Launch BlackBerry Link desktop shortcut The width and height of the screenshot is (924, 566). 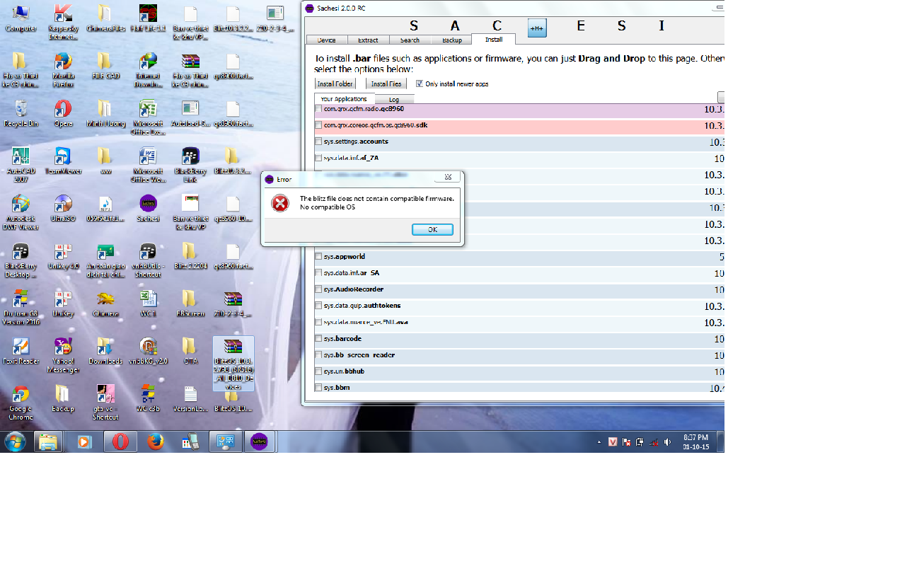coord(190,164)
